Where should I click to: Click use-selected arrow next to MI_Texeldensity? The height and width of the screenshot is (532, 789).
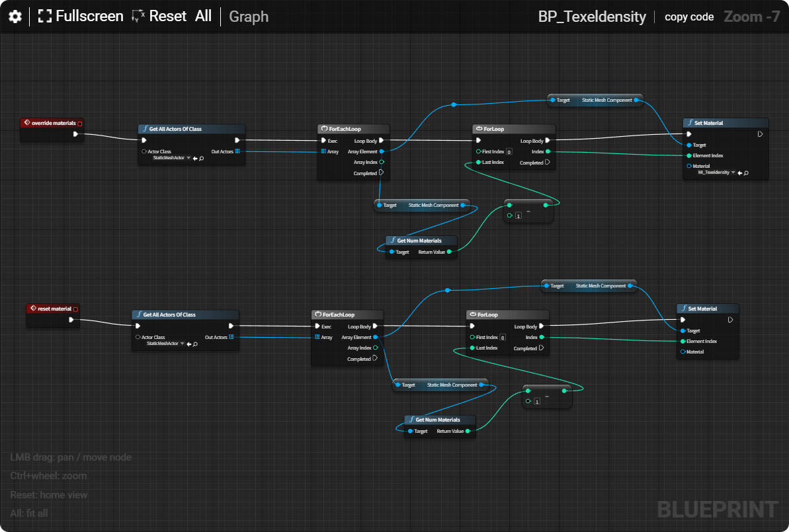click(x=739, y=173)
